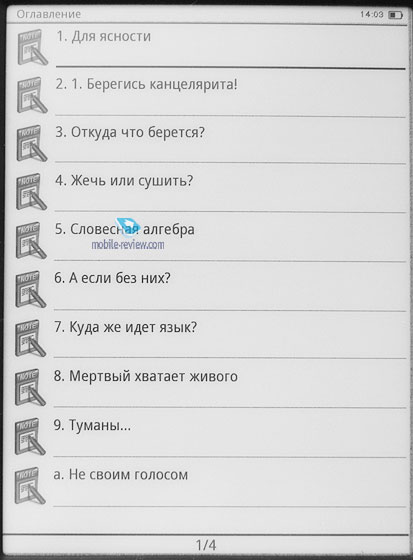Click the note icon beside "А если без них?"
The height and width of the screenshot is (560, 413).
coord(31,289)
